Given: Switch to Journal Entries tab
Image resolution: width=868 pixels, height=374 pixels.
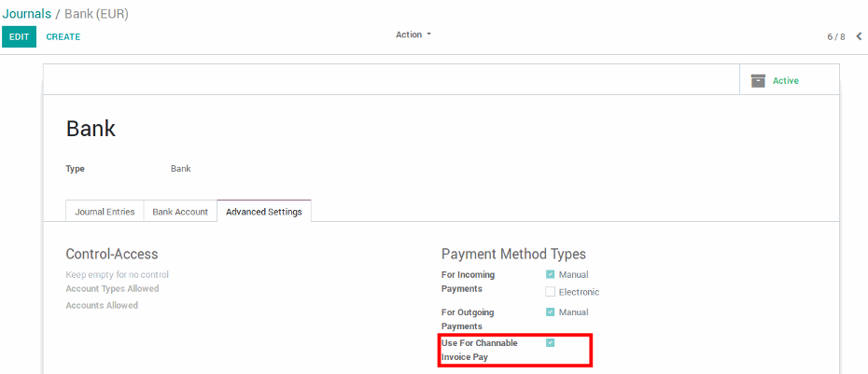Looking at the screenshot, I should [105, 212].
